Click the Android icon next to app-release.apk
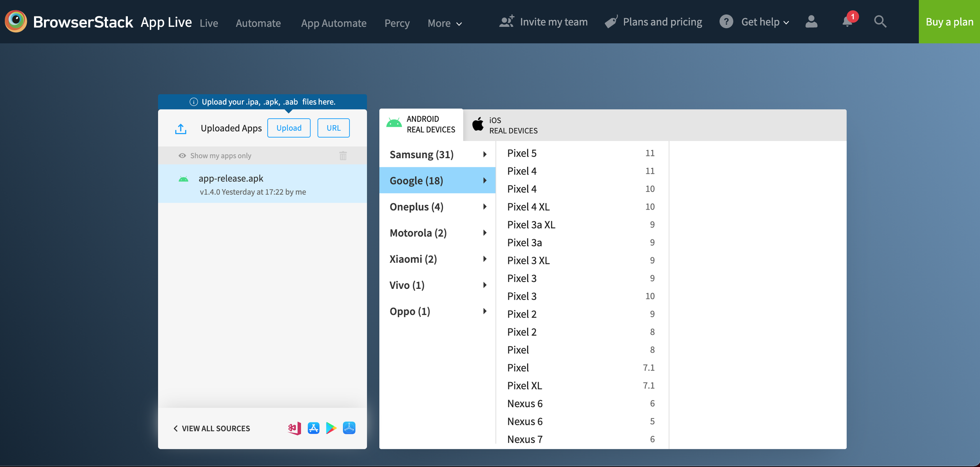 (x=183, y=179)
